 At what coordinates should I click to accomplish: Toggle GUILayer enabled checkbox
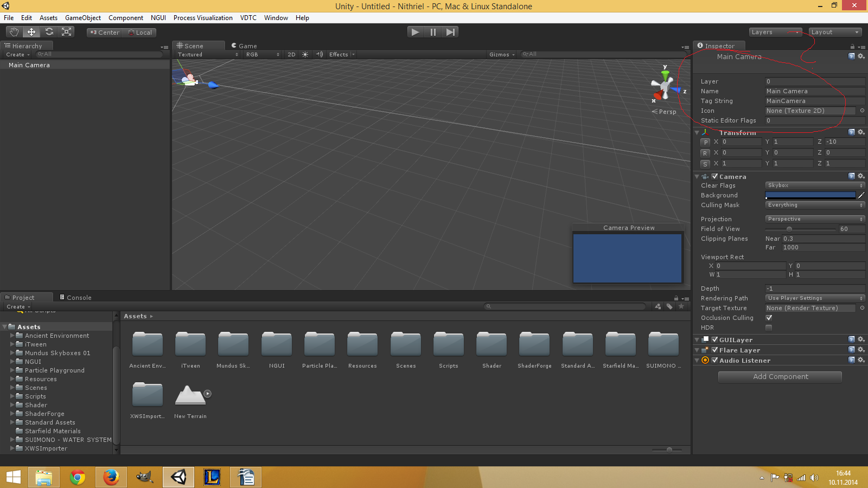715,339
